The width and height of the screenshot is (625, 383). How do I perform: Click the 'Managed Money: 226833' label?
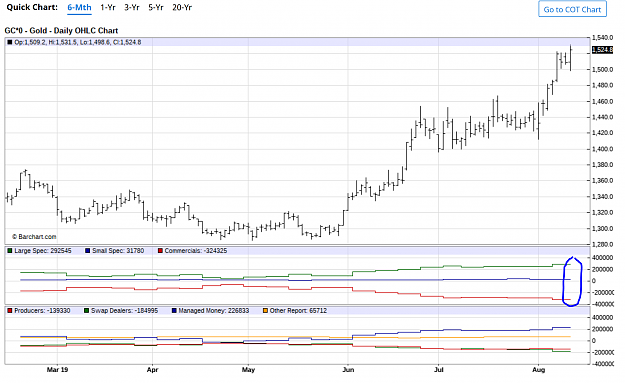[x=214, y=310]
